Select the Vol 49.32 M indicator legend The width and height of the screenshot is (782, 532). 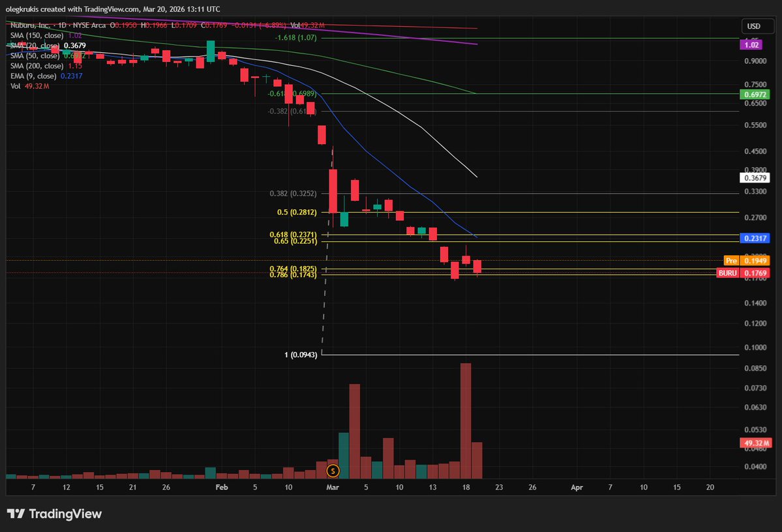point(30,86)
